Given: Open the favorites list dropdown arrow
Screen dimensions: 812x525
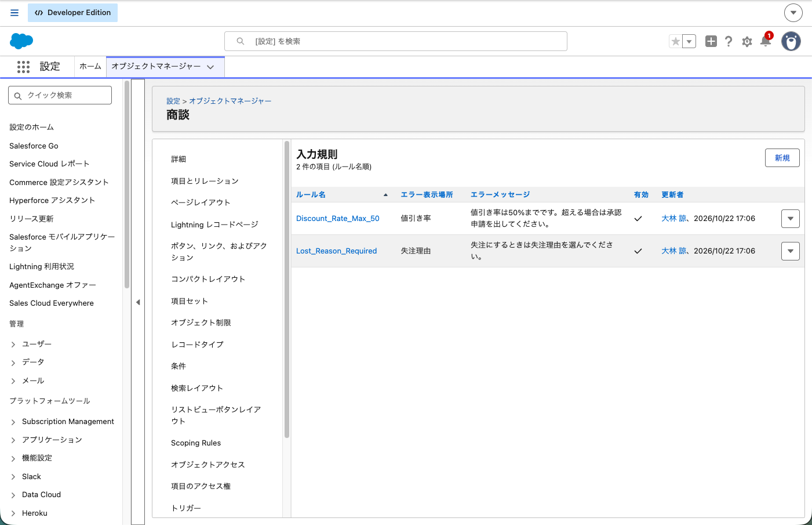Looking at the screenshot, I should pyautogui.click(x=689, y=41).
